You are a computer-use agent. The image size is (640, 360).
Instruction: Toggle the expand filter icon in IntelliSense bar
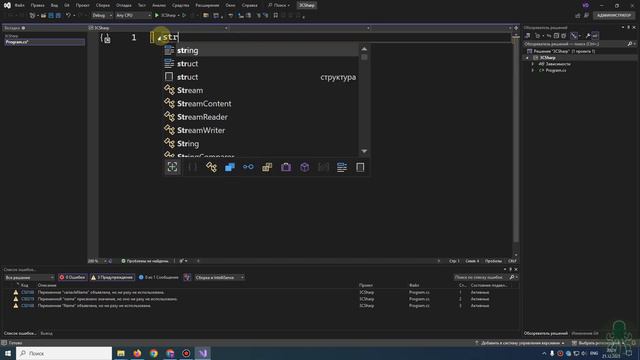172,167
